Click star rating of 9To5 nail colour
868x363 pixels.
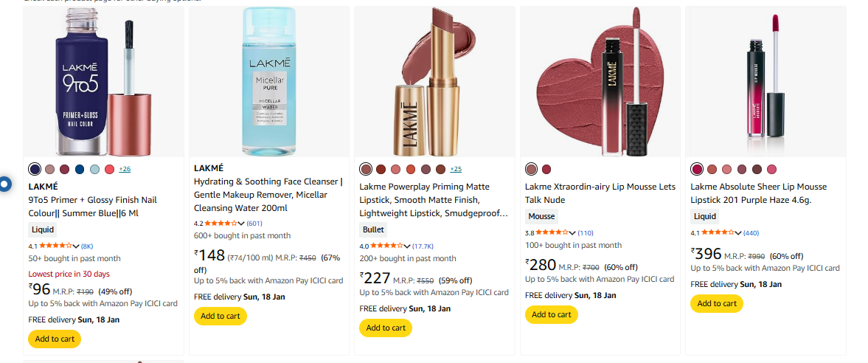pos(55,246)
